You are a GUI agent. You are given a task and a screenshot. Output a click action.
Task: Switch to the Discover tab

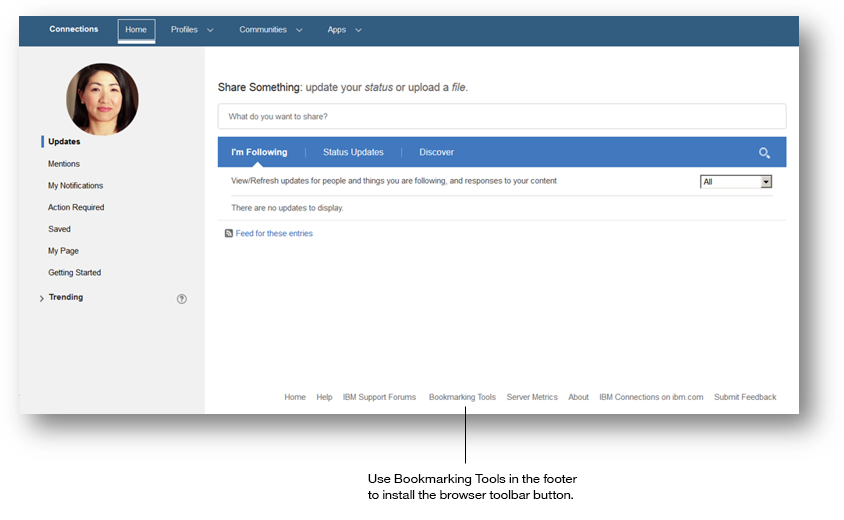(x=436, y=153)
